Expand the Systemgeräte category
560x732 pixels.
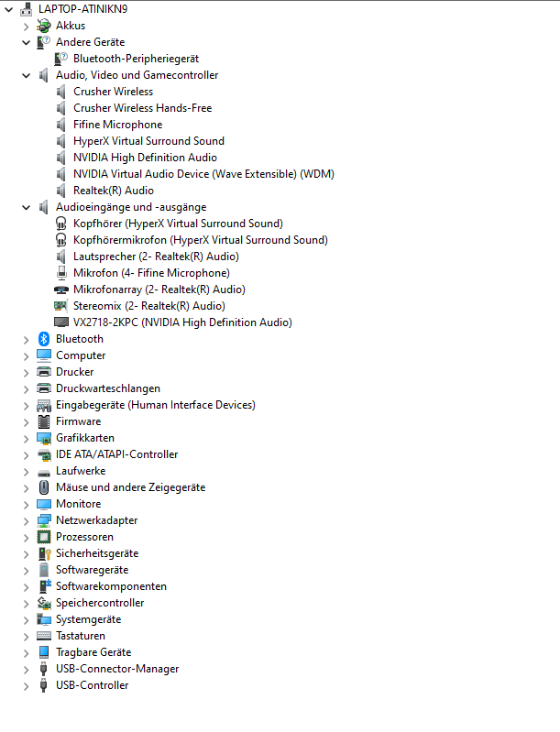coord(27,620)
